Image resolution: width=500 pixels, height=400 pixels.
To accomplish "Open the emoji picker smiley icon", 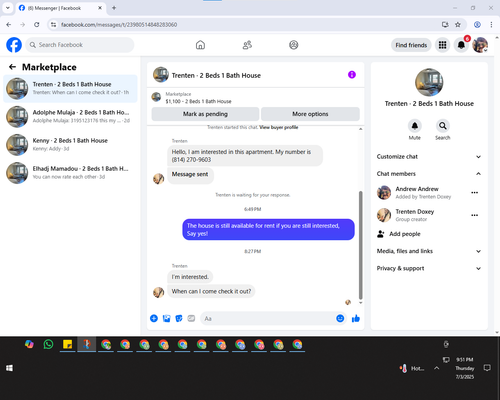I will pyautogui.click(x=340, y=318).
